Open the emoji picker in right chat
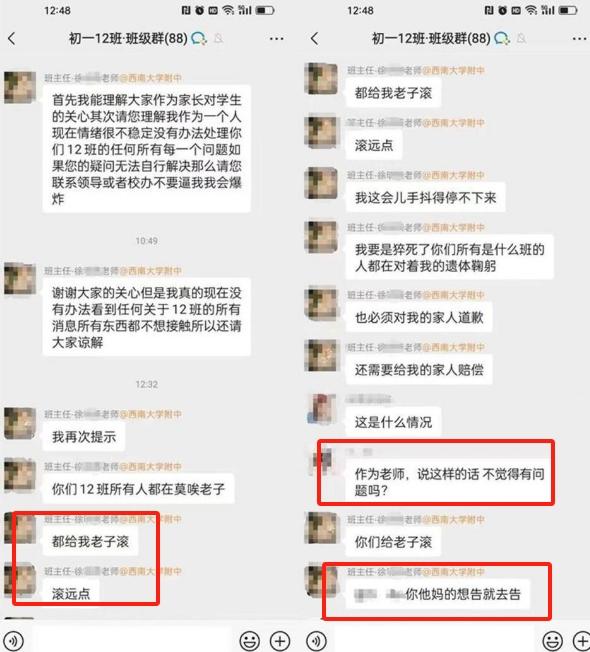 (x=553, y=640)
